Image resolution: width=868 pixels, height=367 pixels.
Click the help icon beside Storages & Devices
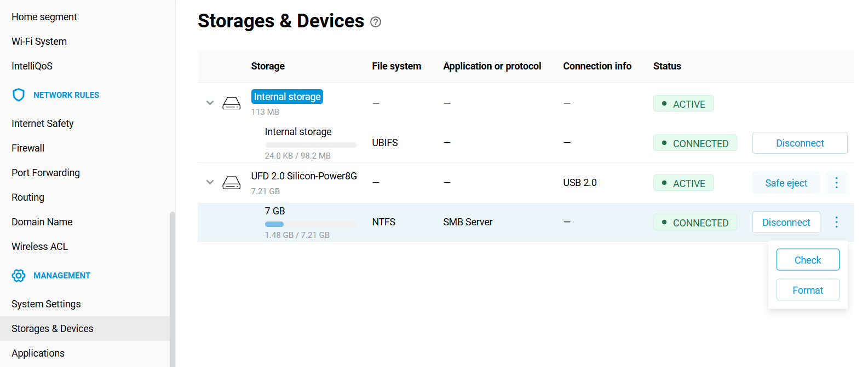[376, 22]
